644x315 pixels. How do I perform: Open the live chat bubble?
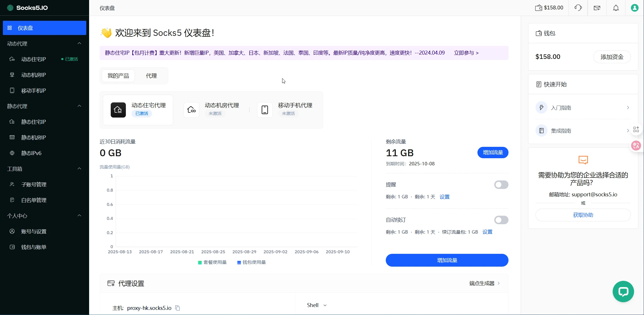pyautogui.click(x=623, y=292)
